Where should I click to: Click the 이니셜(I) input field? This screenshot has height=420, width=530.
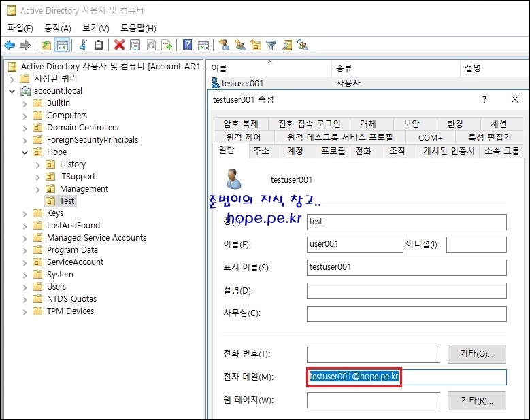(476, 245)
